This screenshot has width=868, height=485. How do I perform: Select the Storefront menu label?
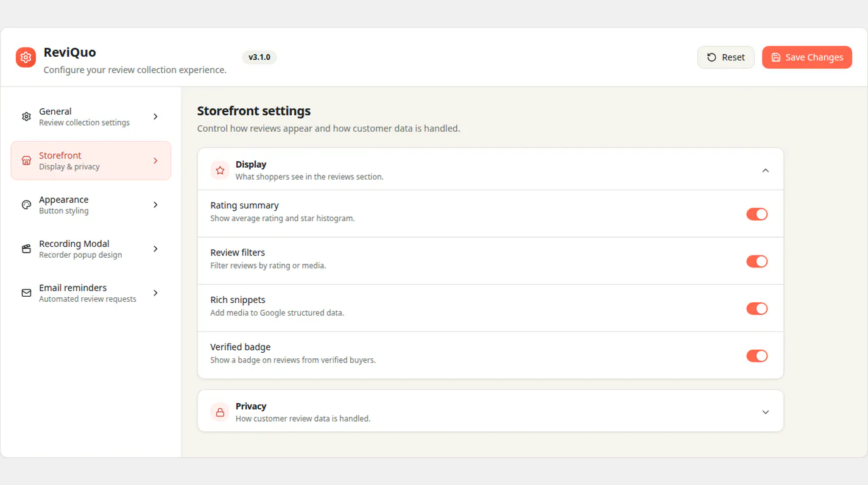(x=60, y=155)
